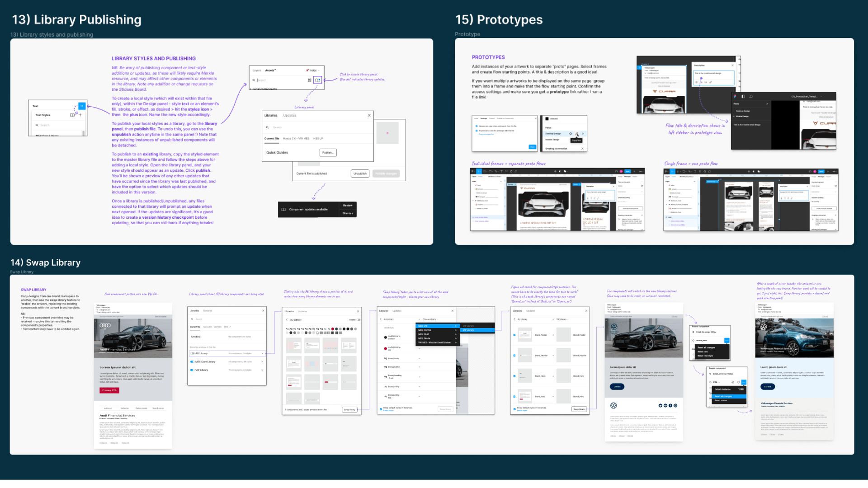Click the comment icon in dark prototype toolbar
Viewport: 868px width, 488px height.
(x=751, y=96)
